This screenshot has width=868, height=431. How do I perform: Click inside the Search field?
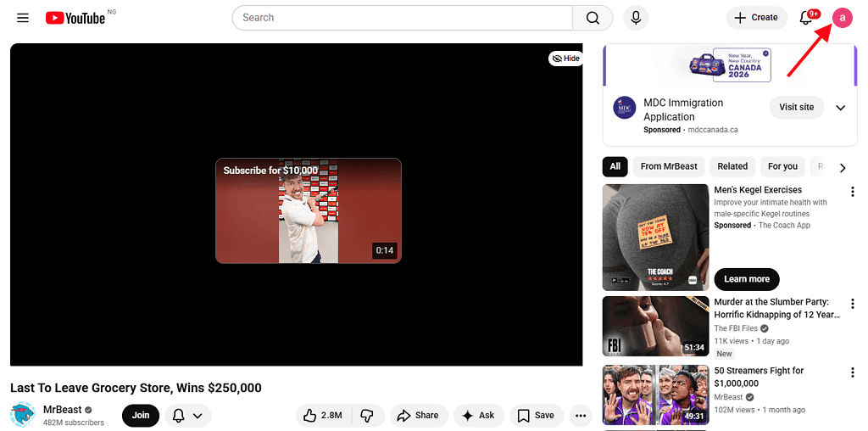pos(403,18)
